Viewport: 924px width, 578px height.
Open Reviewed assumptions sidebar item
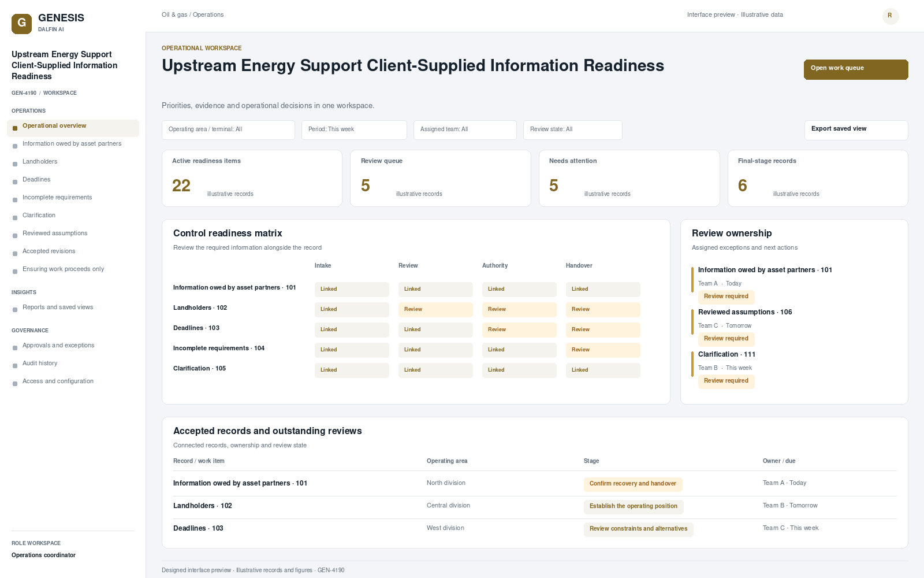pos(73,234)
